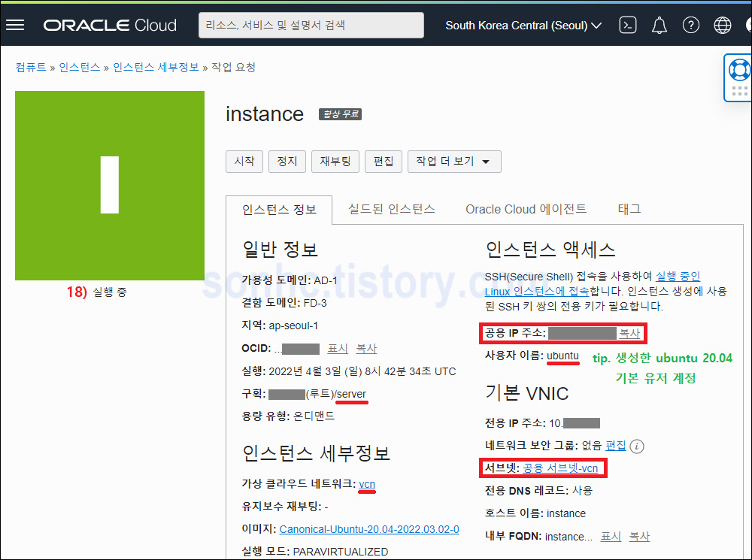
Task: Click the launch mode PARAVIRTUALIZED text
Action: coord(341,552)
